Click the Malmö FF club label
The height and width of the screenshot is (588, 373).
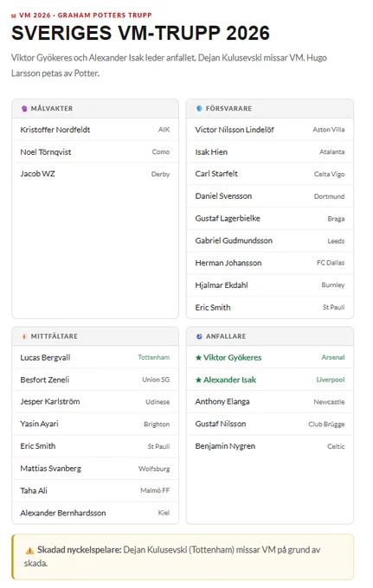coord(155,490)
